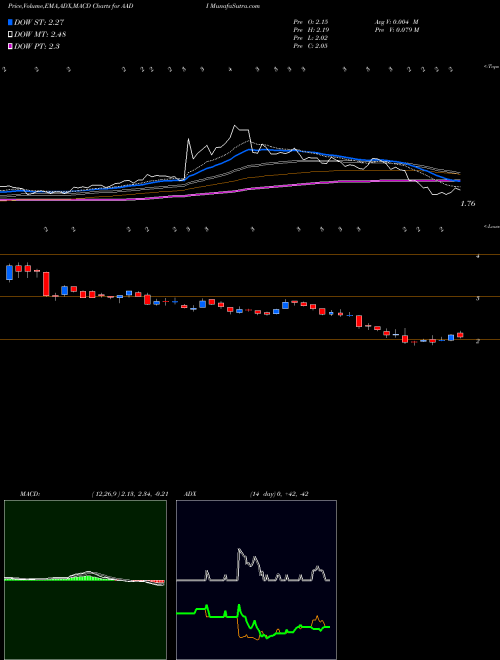Click the 'Avg V: 0.004 M' value
Viewport: 500px width, 660px height.
(x=396, y=22)
